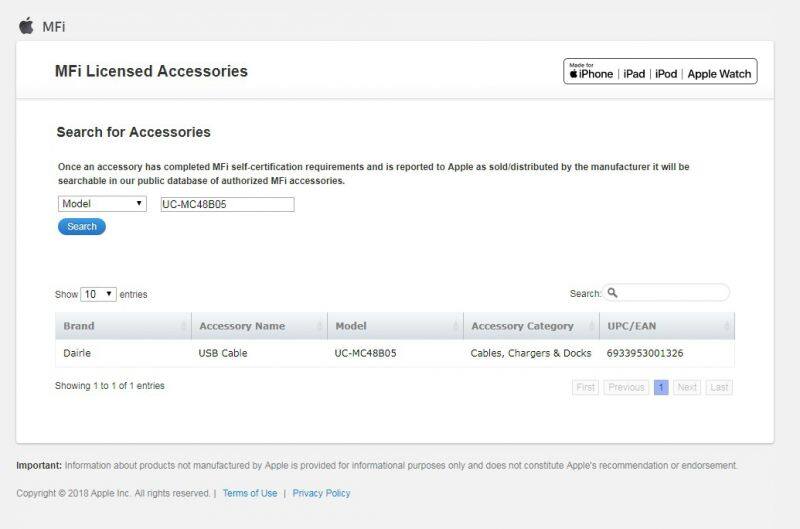Sort by UPC/EAN column sort arrows
The width and height of the screenshot is (800, 529).
[727, 326]
